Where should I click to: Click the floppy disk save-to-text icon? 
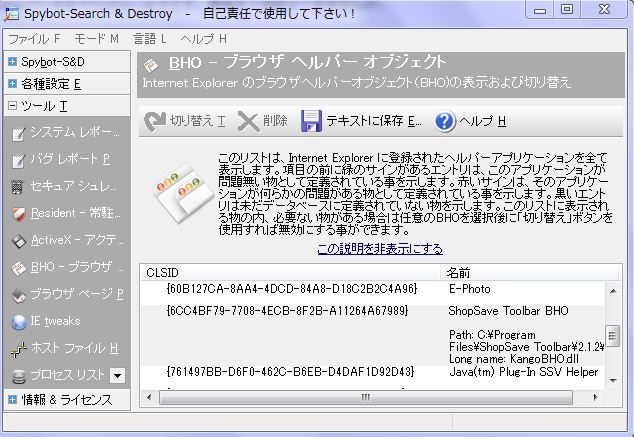pyautogui.click(x=311, y=121)
